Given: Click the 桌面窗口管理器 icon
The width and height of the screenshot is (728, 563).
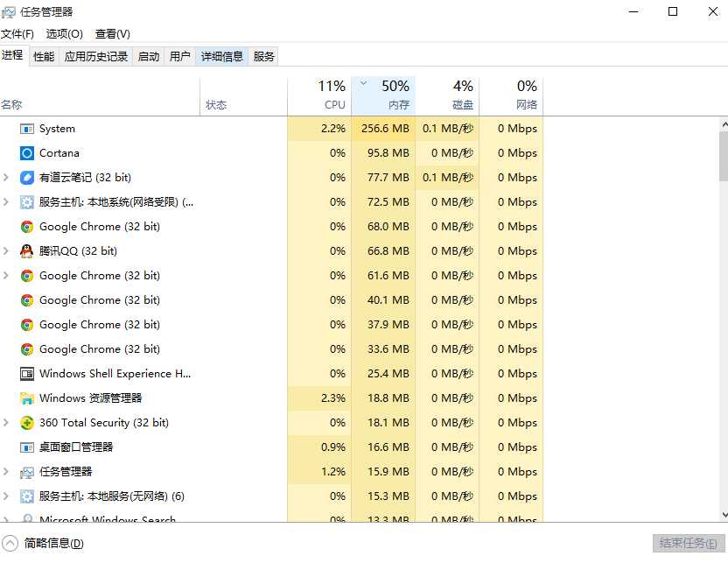Looking at the screenshot, I should click(27, 447).
